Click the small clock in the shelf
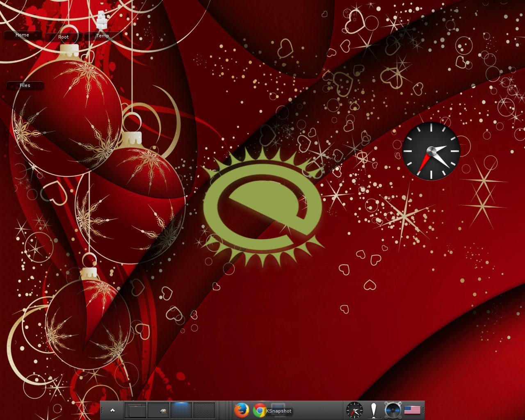The height and width of the screenshot is (420, 525). pos(354,410)
